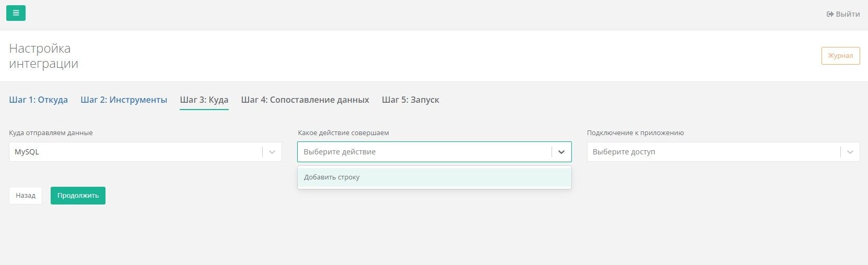Select the "Шаг 3: Куда" tab
The height and width of the screenshot is (265, 868).
(204, 100)
